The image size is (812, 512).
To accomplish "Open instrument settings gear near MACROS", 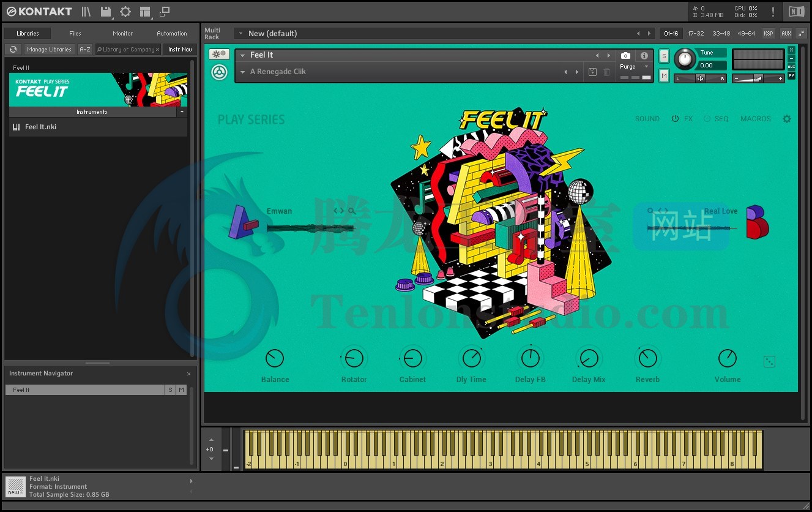I will point(787,119).
